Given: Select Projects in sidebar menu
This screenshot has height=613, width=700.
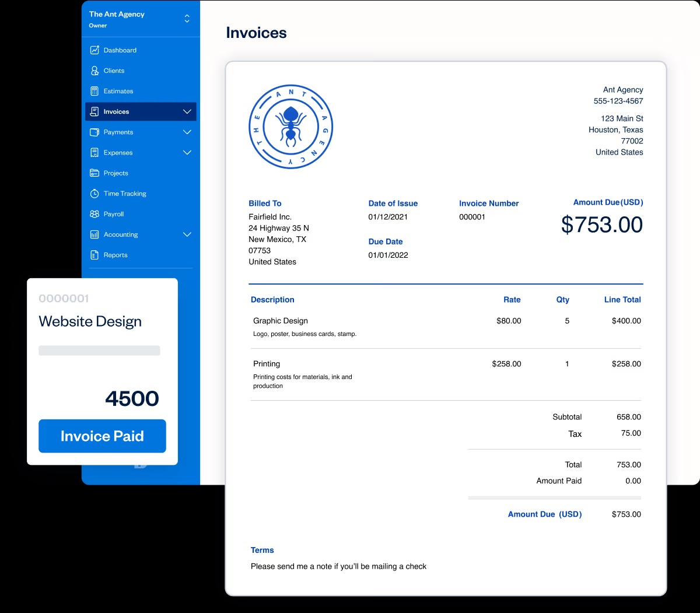Looking at the screenshot, I should pyautogui.click(x=116, y=173).
